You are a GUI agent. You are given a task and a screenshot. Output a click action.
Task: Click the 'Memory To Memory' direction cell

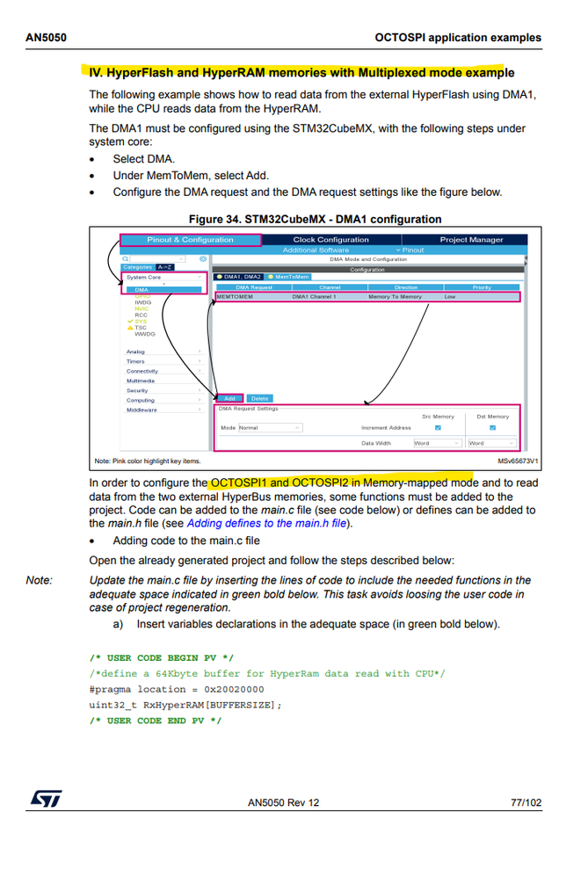tap(395, 297)
